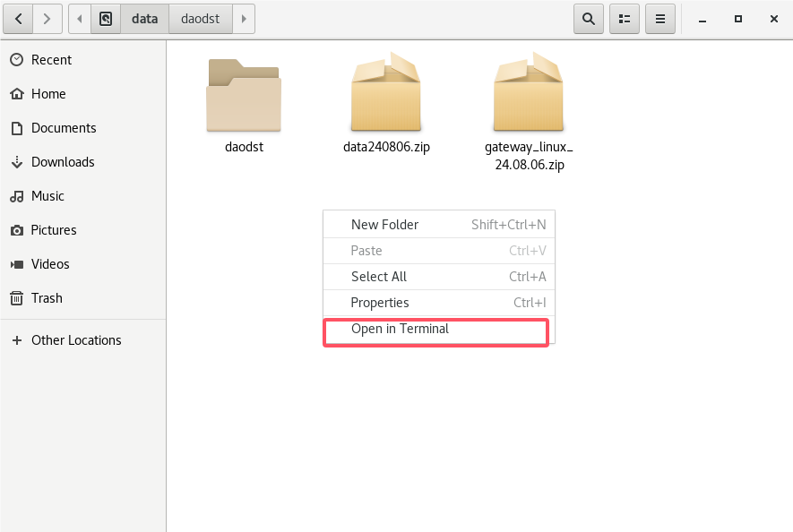This screenshot has width=793, height=532.
Task: Maximize the file manager window
Action: tap(738, 19)
